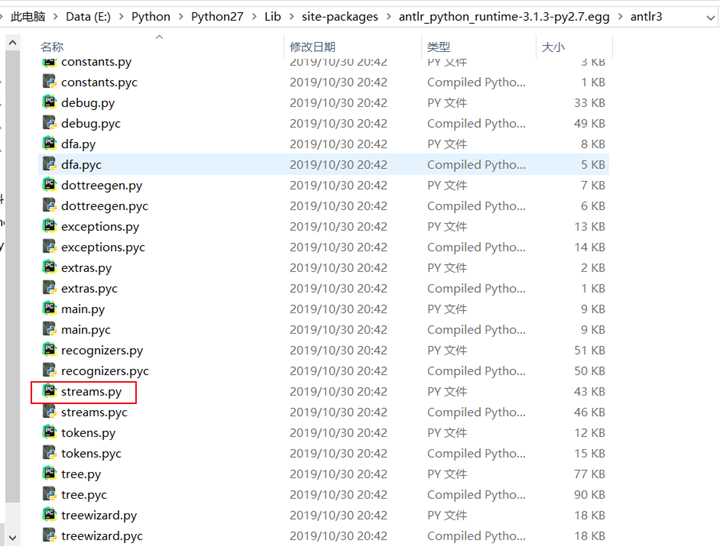
Task: Click the dottreegen.pyc file icon
Action: (x=49, y=205)
